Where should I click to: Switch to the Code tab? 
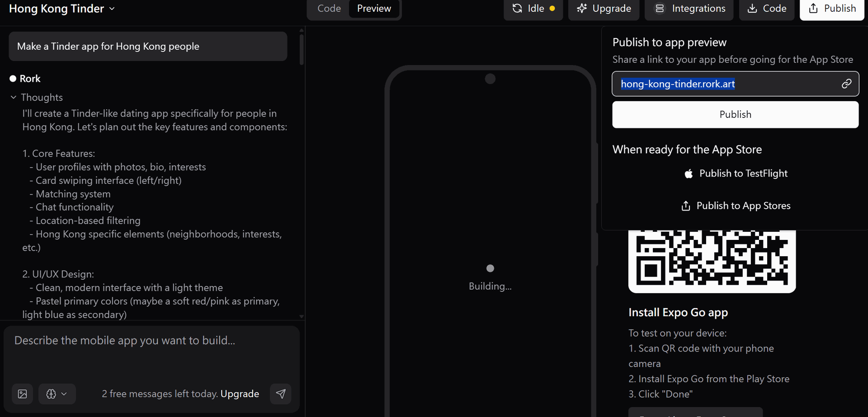(329, 9)
